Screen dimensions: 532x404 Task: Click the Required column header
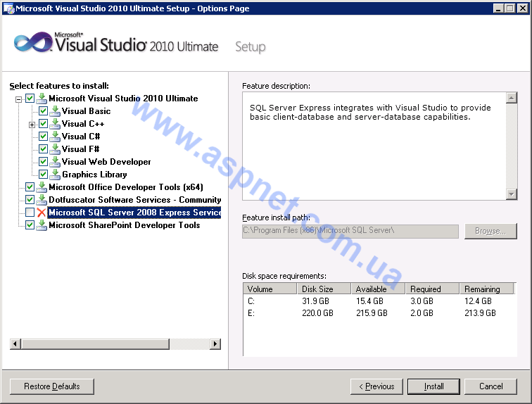[433, 289]
